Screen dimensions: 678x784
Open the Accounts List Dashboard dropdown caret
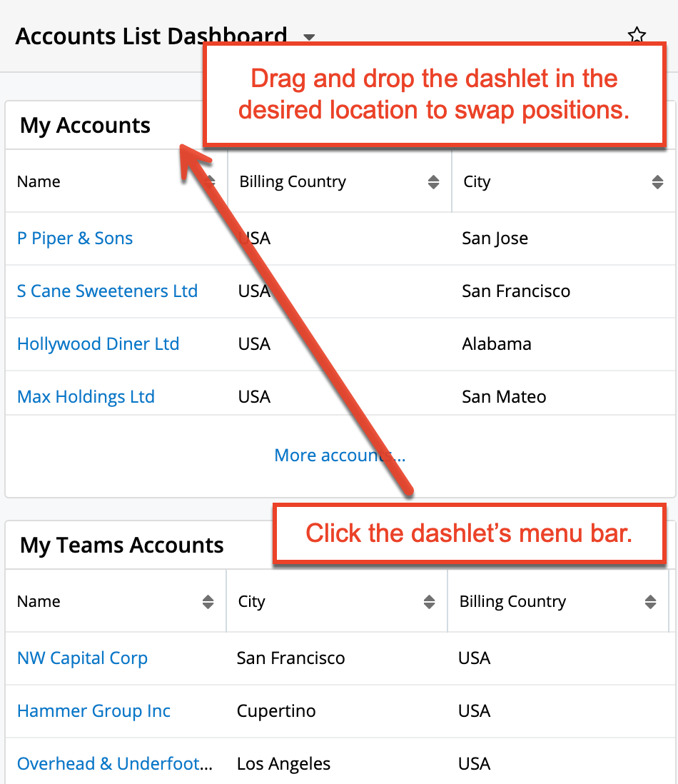point(309,37)
